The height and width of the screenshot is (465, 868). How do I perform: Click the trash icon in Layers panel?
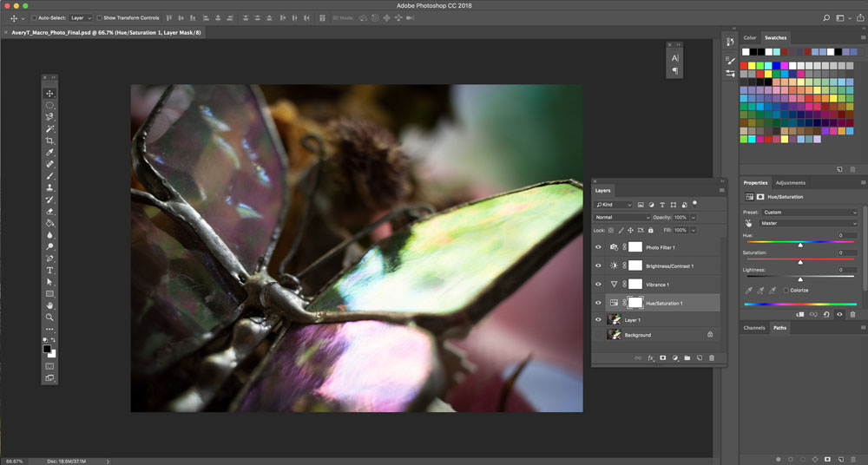pyautogui.click(x=712, y=358)
